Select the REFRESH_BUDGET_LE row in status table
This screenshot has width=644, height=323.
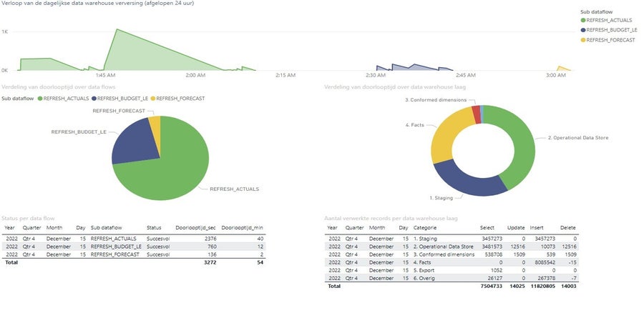[x=134, y=247]
